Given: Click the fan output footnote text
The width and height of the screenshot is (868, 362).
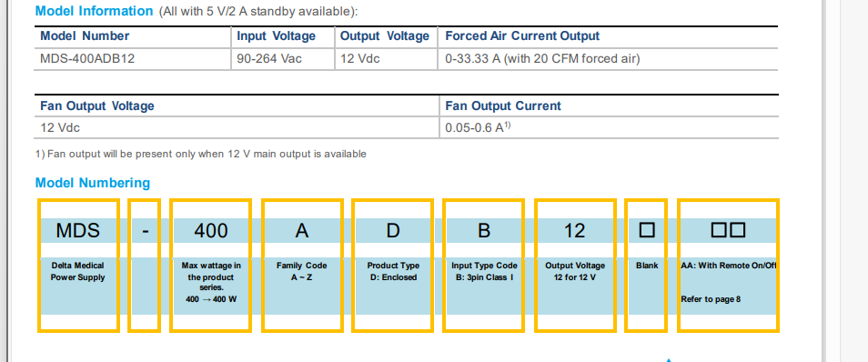Looking at the screenshot, I should 200,154.
